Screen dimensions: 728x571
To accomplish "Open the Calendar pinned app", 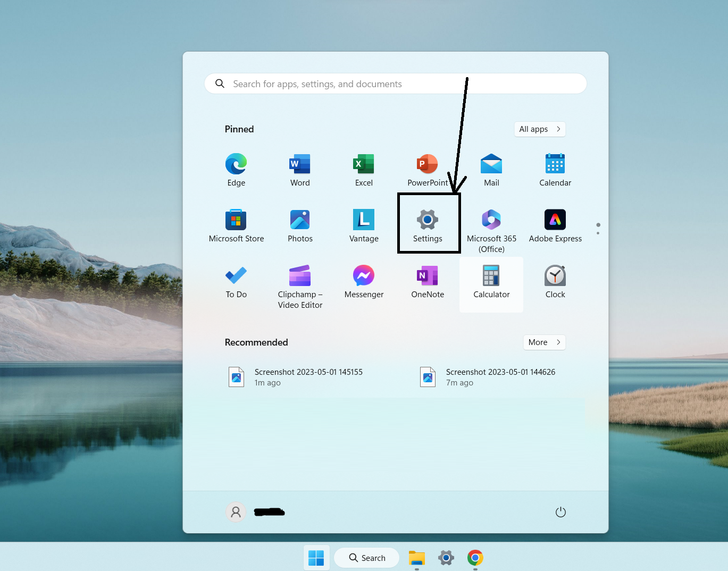I will tap(555, 170).
